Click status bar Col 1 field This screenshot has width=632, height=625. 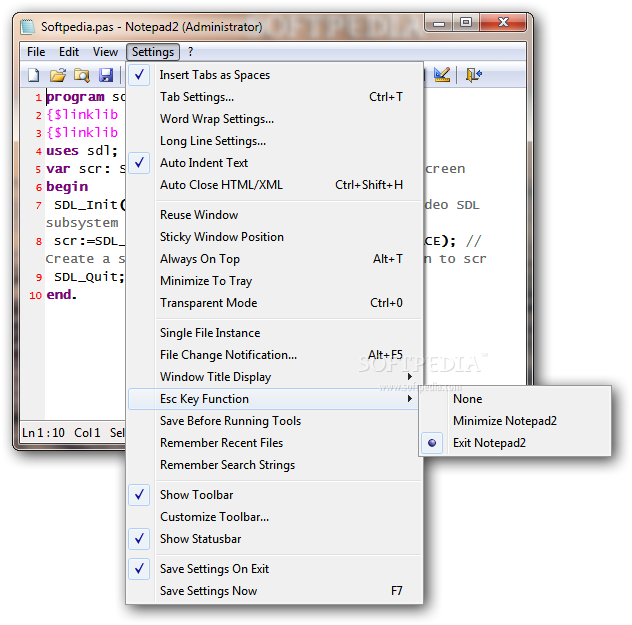(x=87, y=433)
